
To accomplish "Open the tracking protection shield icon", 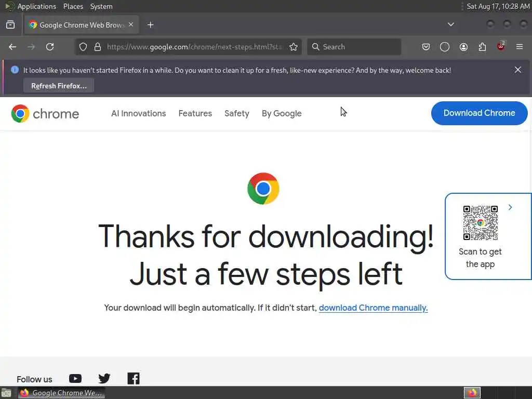I will point(83,47).
